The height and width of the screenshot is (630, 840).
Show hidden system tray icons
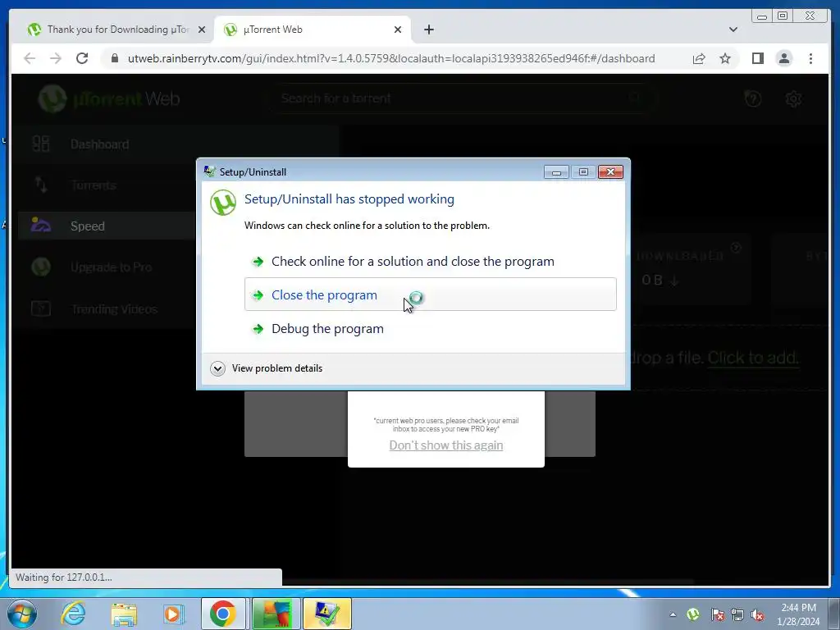click(673, 615)
